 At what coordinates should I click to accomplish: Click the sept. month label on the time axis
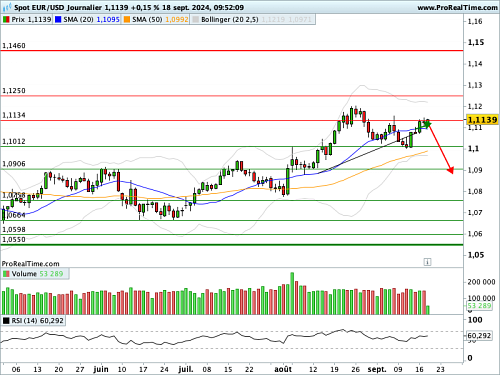(377, 369)
